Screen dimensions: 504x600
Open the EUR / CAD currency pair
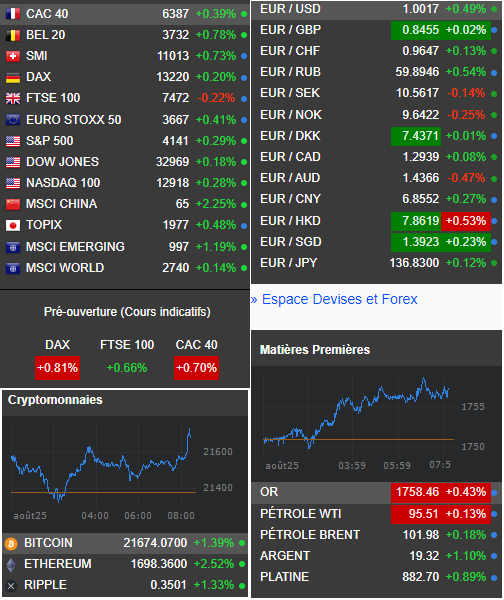click(290, 157)
